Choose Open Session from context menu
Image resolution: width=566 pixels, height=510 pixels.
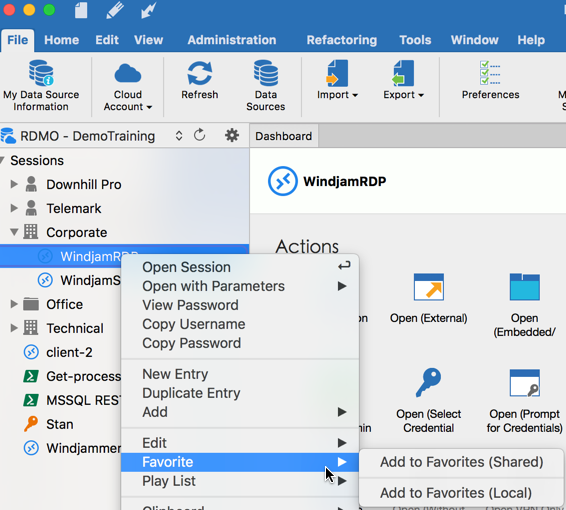coord(240,267)
